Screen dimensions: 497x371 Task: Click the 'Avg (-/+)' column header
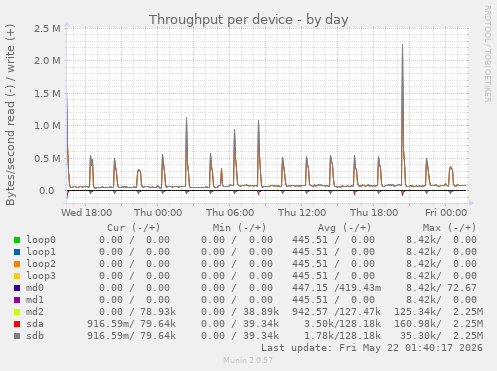(x=344, y=228)
